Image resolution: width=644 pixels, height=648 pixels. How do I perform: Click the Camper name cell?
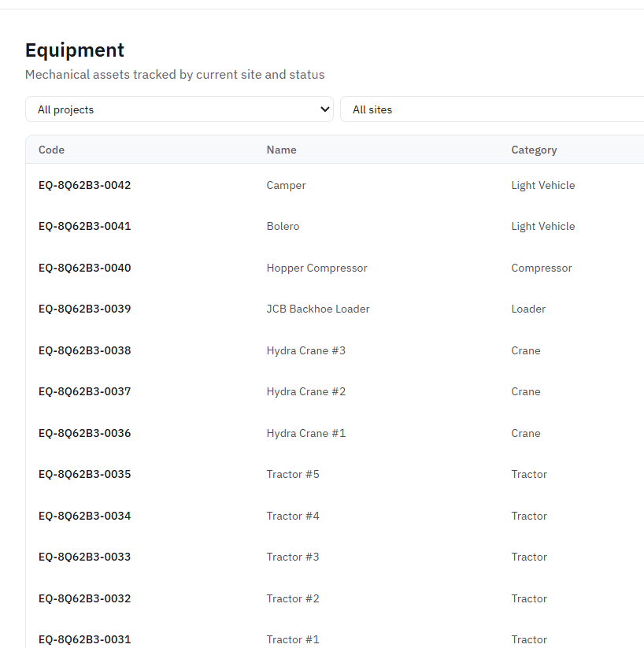(286, 186)
